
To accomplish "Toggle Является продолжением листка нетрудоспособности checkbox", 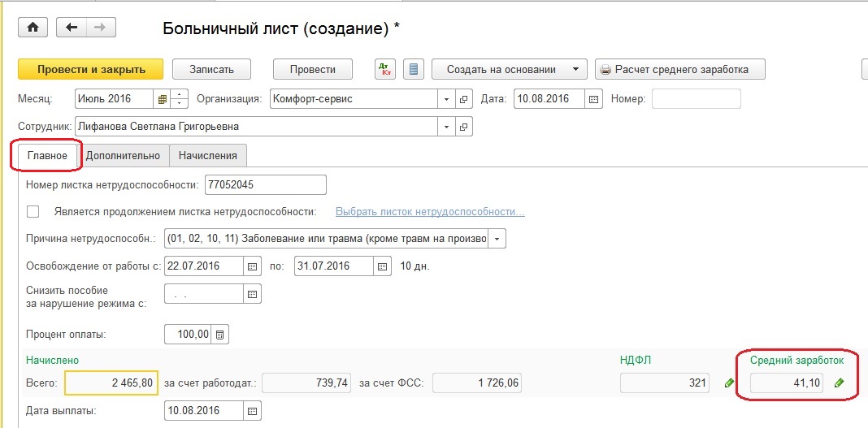I will tap(34, 212).
